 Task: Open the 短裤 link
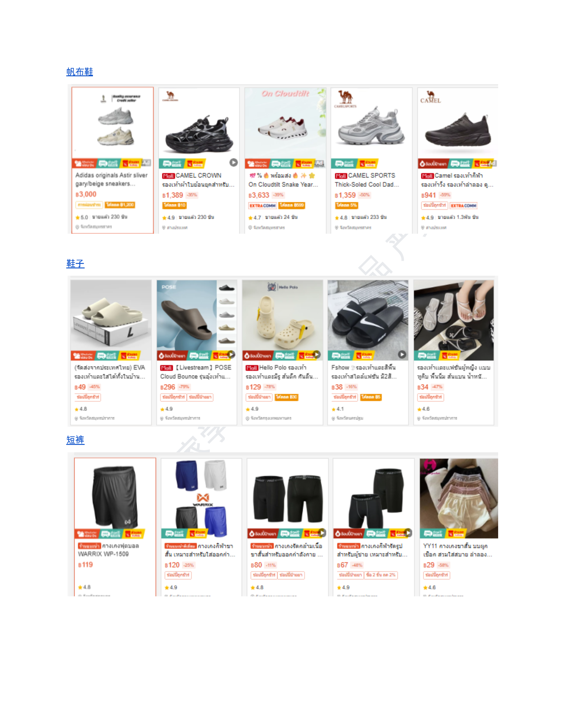(x=75, y=440)
